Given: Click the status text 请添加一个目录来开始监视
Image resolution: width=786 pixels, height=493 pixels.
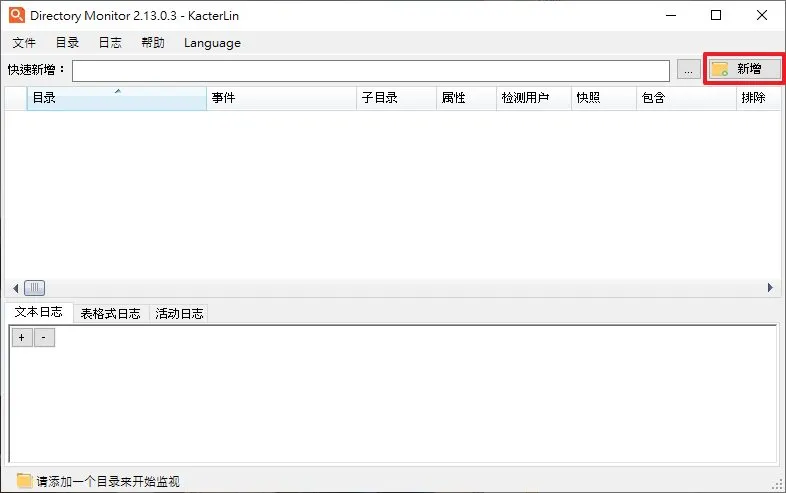Looking at the screenshot, I should (108, 481).
